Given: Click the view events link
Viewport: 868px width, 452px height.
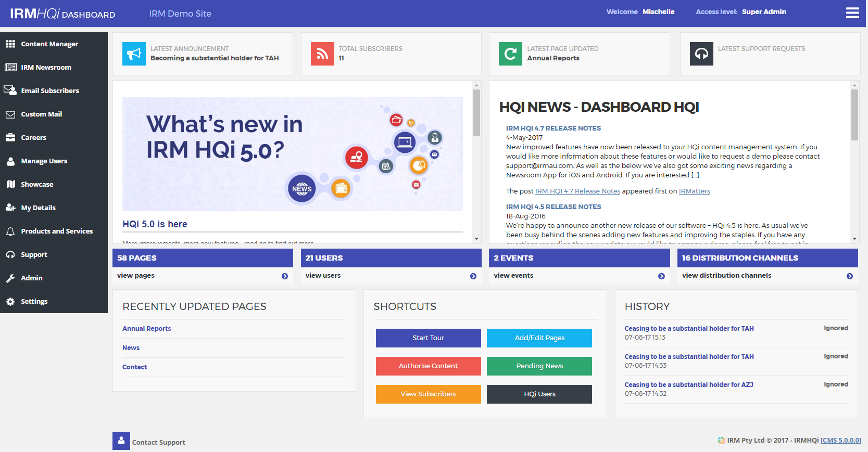Looking at the screenshot, I should coord(513,276).
